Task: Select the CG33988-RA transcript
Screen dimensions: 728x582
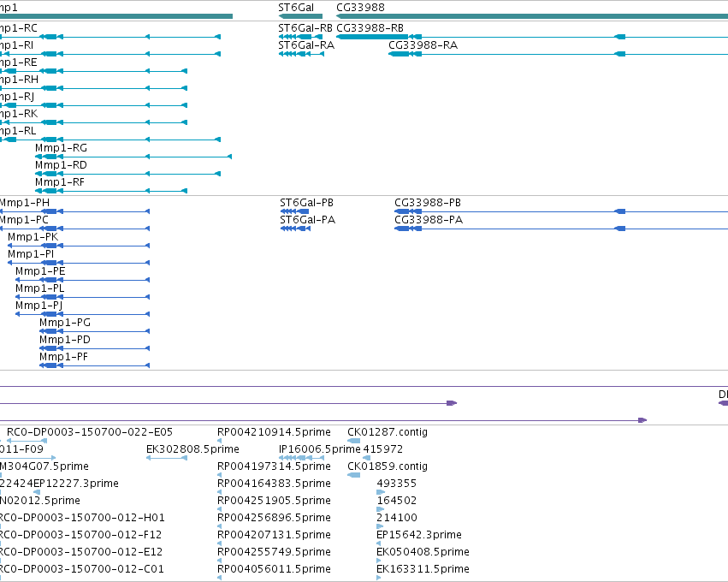Action: point(558,54)
